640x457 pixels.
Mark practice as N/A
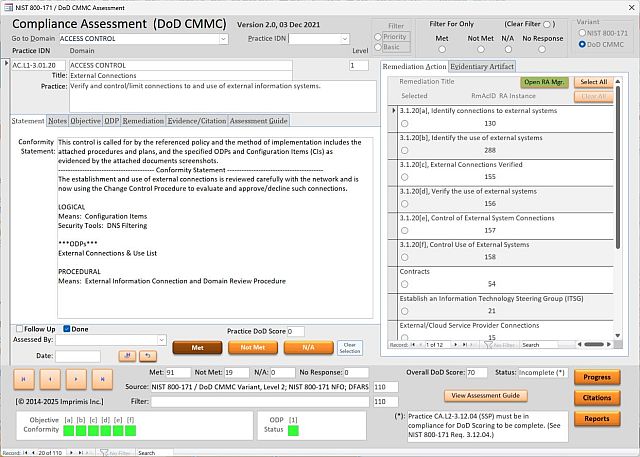pyautogui.click(x=309, y=348)
